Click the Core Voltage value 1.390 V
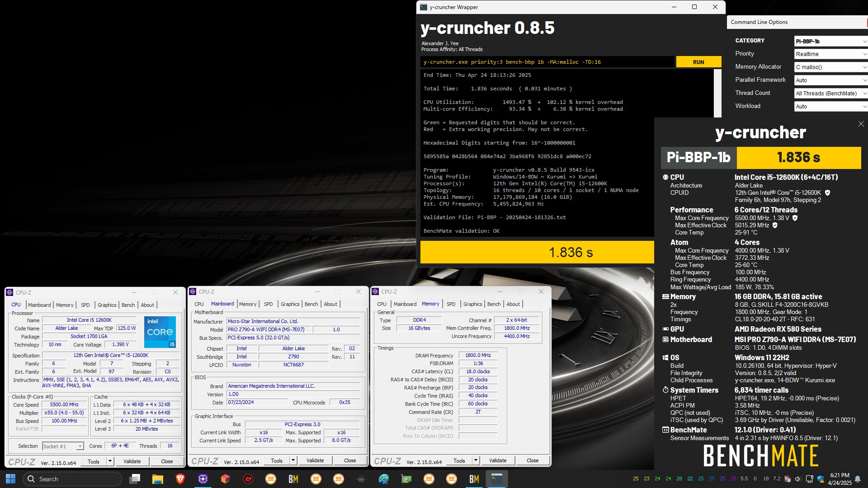Viewport: 868px width, 488px height. 120,344
